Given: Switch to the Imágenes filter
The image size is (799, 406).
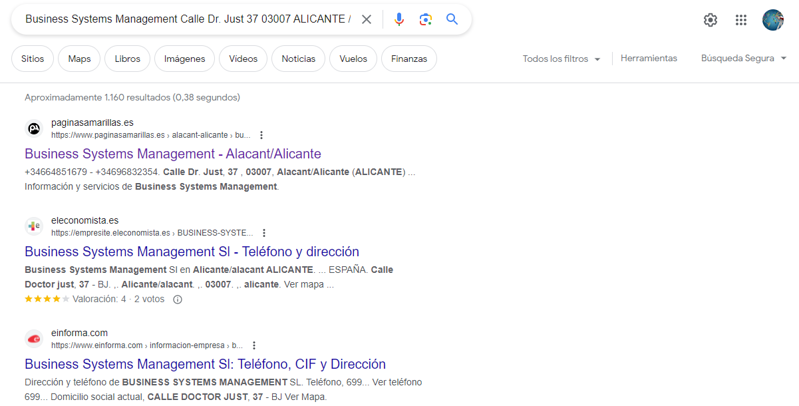Looking at the screenshot, I should [184, 59].
